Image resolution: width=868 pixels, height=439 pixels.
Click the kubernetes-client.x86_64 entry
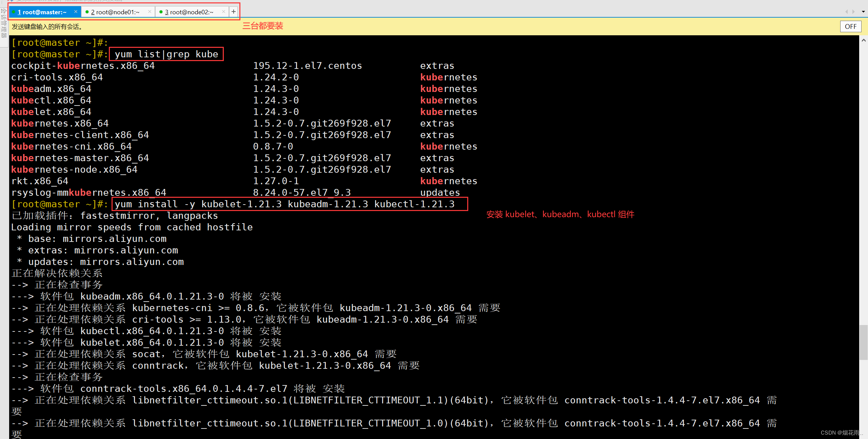tap(80, 135)
